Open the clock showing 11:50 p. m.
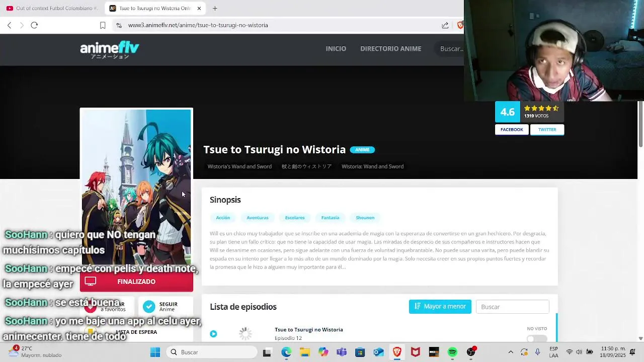Viewport: 644px width, 362px height. click(612, 352)
